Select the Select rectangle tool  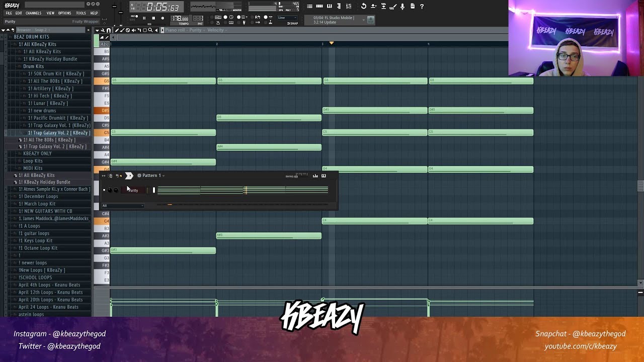[x=145, y=30]
